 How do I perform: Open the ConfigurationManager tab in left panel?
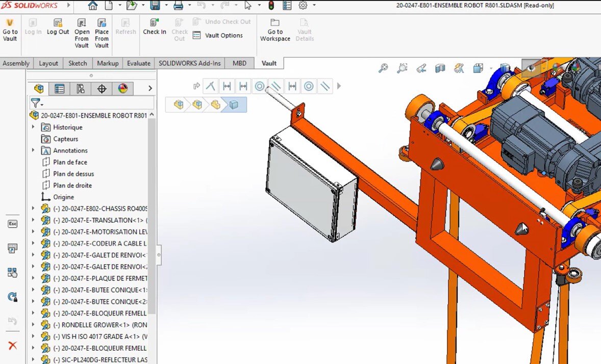point(81,88)
